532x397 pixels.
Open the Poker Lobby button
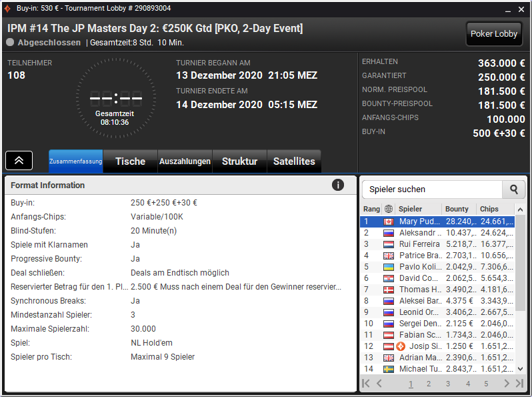494,34
